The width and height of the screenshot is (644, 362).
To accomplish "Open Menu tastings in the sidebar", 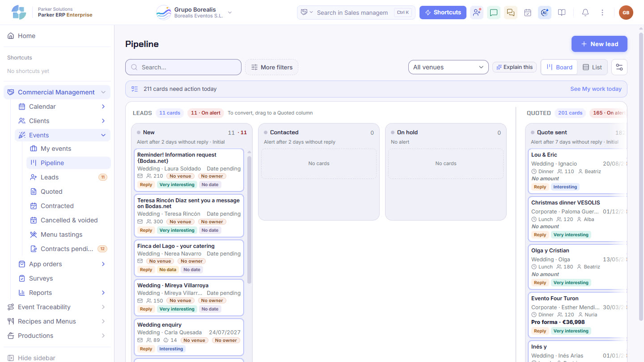I will coord(68,234).
